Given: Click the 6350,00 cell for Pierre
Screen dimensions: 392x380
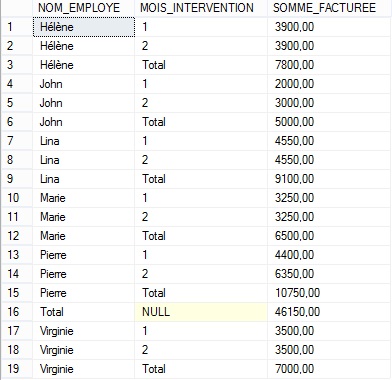Looking at the screenshot, I should point(329,274).
